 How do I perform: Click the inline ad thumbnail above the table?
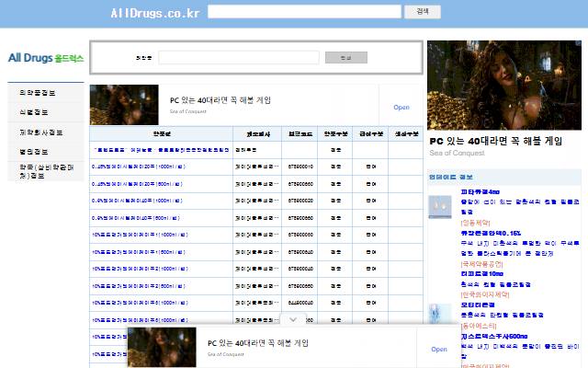(x=124, y=105)
